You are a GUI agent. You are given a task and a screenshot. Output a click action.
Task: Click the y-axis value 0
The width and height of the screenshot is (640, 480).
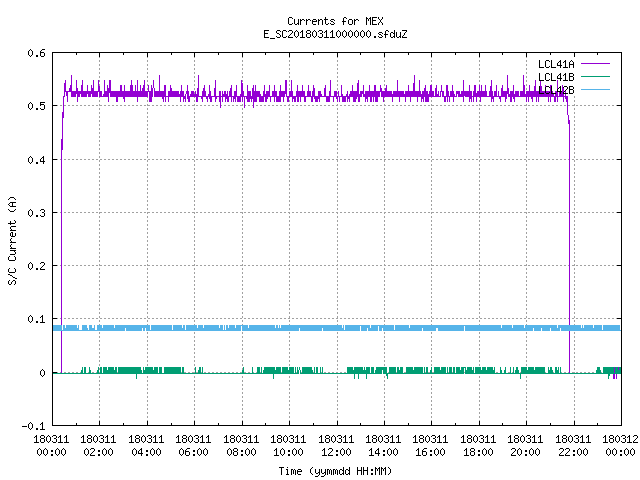42,373
